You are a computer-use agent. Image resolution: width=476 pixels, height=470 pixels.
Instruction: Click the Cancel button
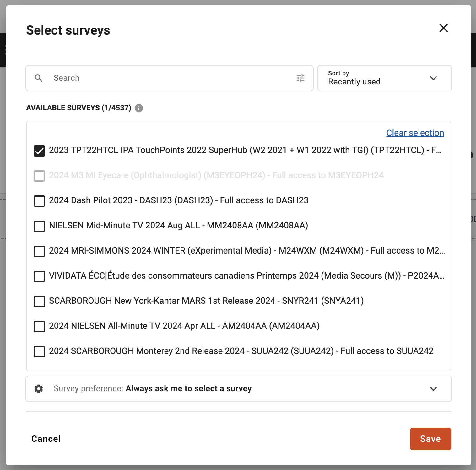point(46,439)
